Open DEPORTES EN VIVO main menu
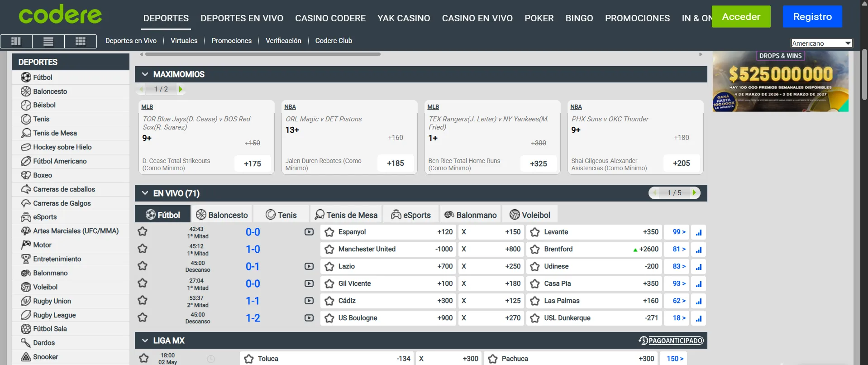This screenshot has height=365, width=868. [x=242, y=18]
